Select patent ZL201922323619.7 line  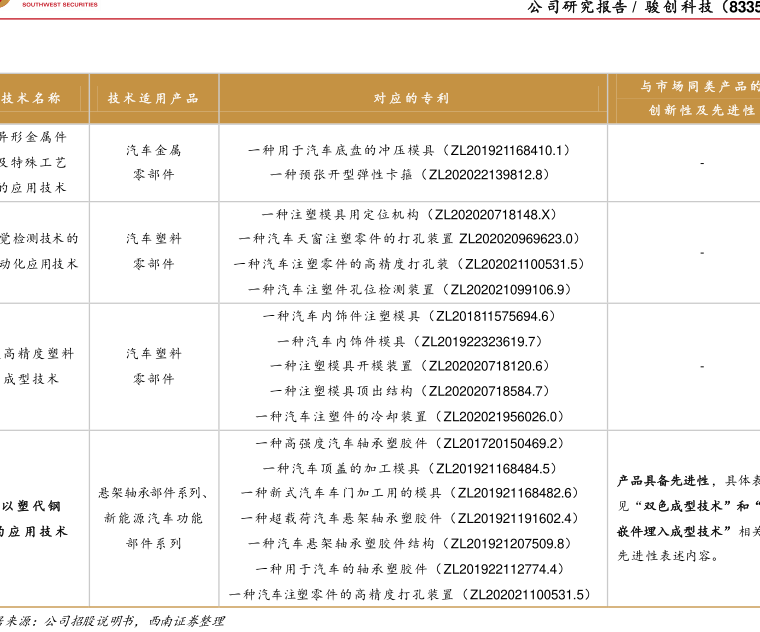click(410, 341)
